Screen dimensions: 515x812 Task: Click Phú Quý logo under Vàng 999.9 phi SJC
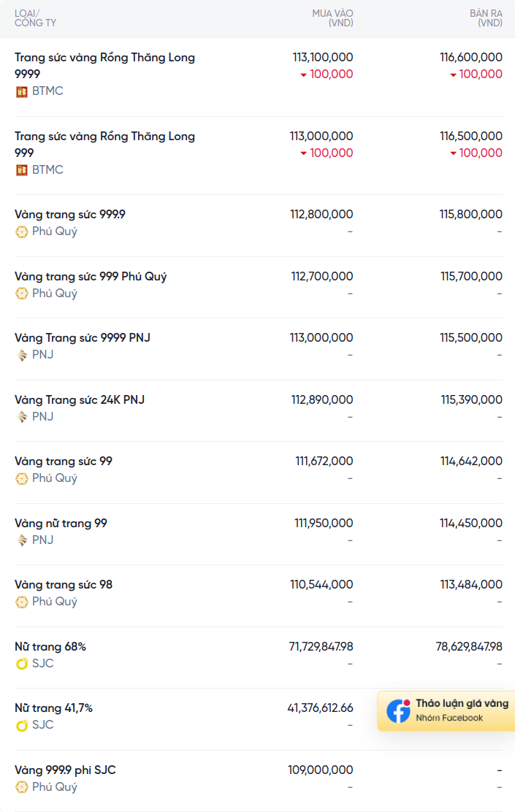(21, 787)
